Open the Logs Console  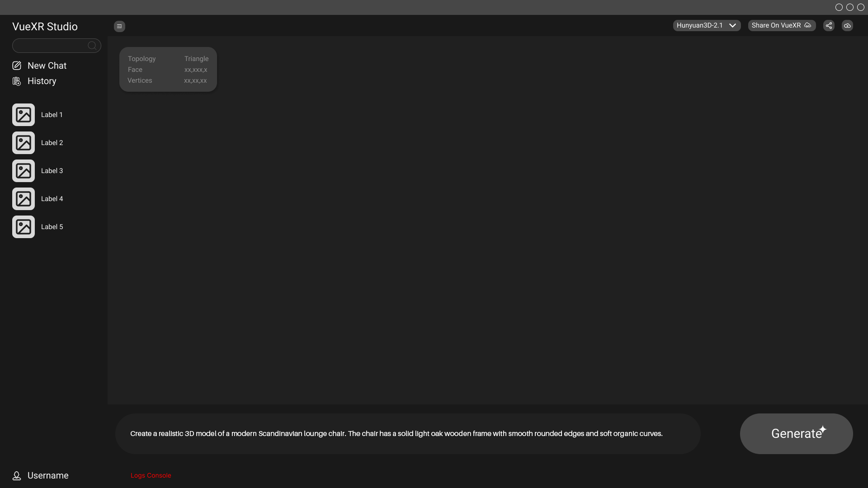(151, 475)
